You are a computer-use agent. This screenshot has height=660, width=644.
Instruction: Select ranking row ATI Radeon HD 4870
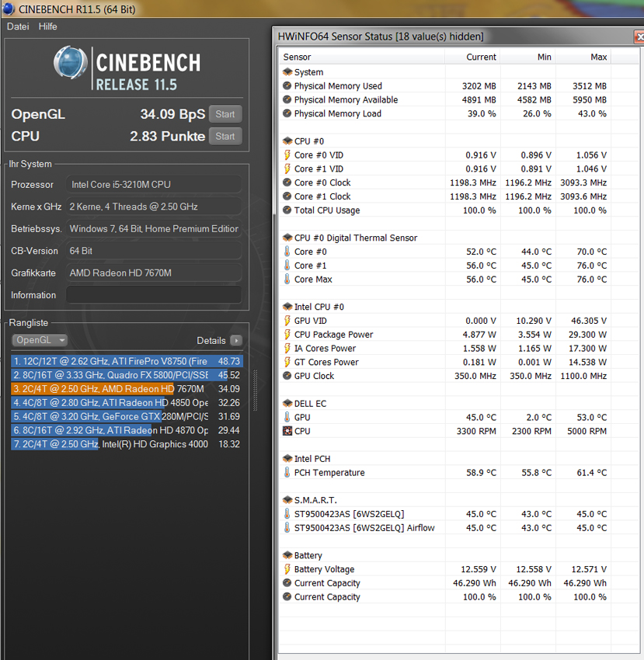click(x=127, y=430)
